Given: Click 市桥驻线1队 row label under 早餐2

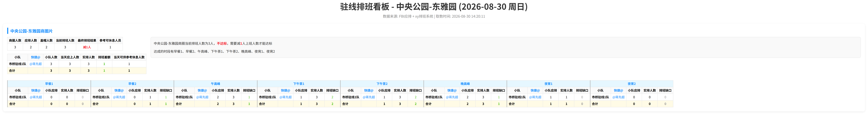Looking at the screenshot, I should (x=101, y=97).
